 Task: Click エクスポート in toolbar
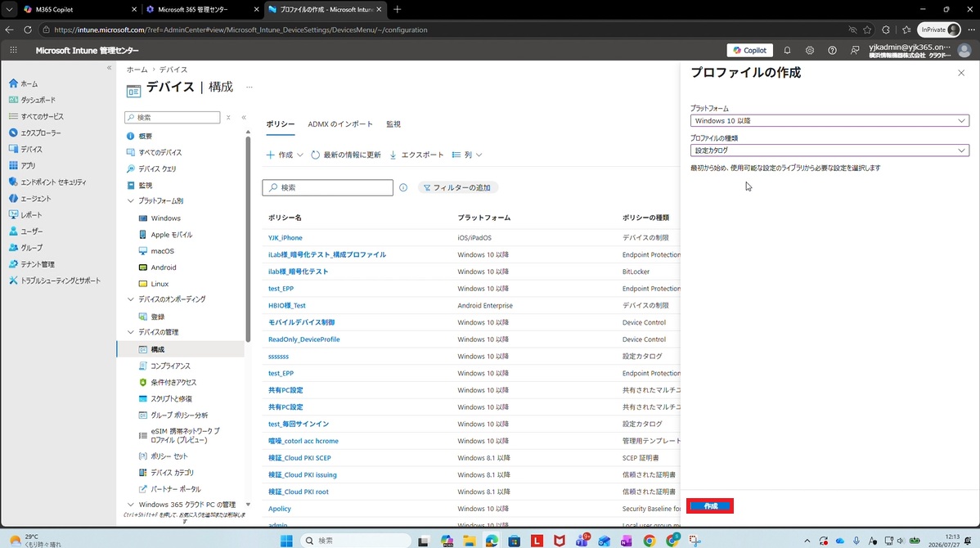pyautogui.click(x=416, y=155)
